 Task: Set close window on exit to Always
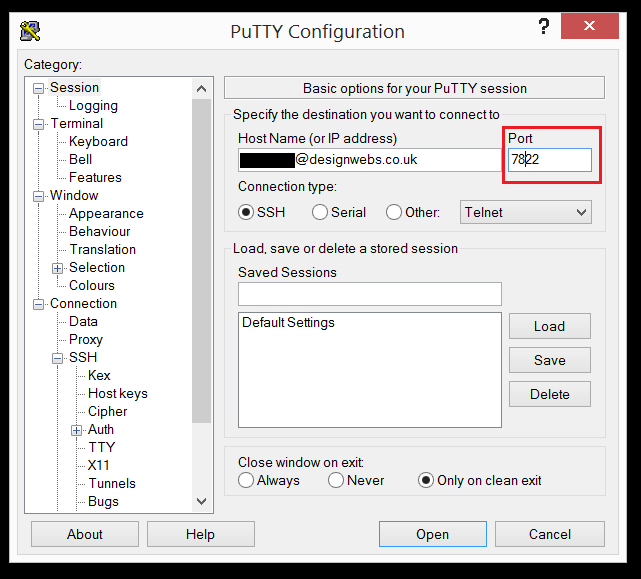click(x=246, y=480)
